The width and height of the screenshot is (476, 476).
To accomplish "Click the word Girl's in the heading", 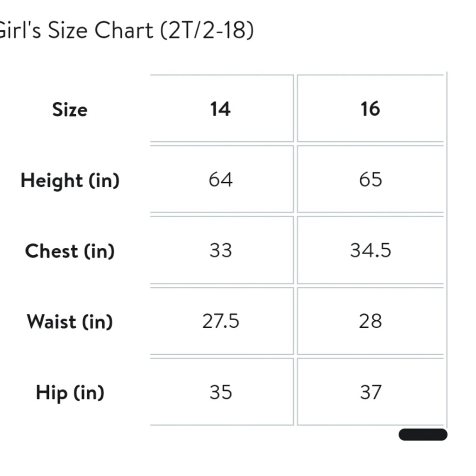I will (18, 31).
